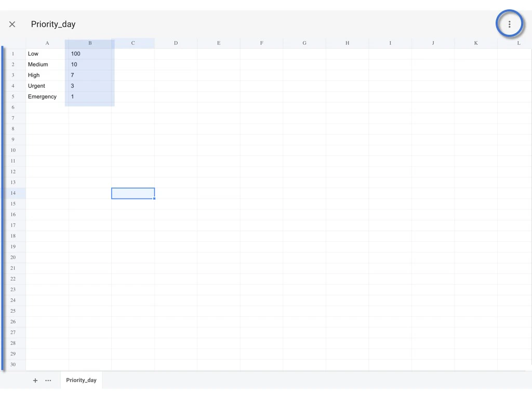Click the Priority_day title text
The height and width of the screenshot is (399, 532).
(53, 24)
